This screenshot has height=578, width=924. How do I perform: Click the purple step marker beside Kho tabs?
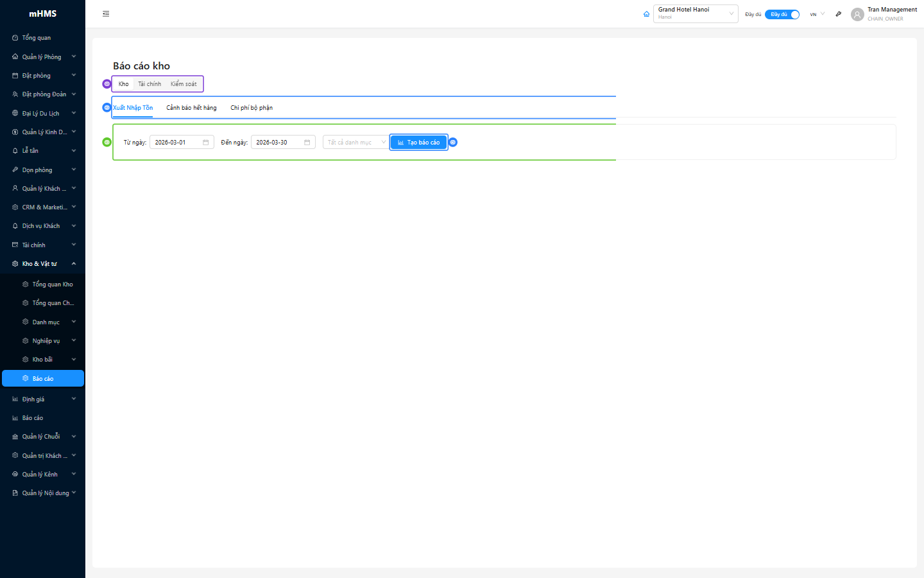(107, 84)
